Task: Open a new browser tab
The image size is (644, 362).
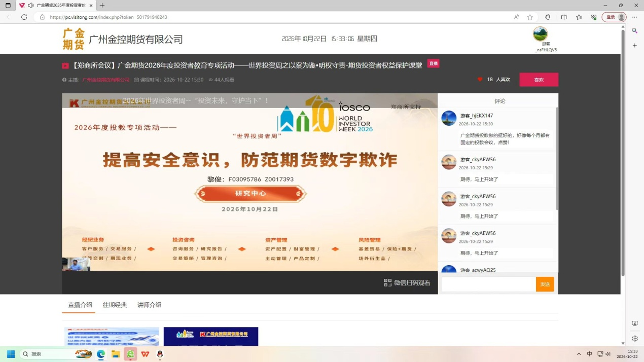Action: (102, 5)
